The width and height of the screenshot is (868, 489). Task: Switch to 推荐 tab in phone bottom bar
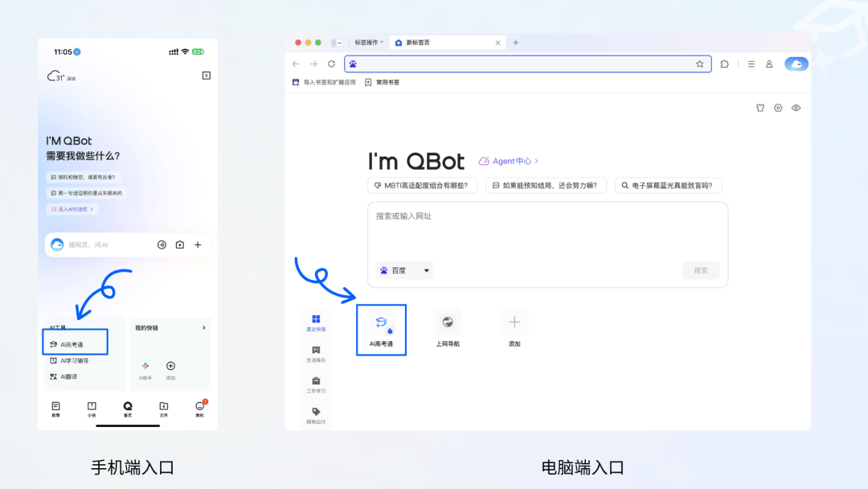[56, 409]
